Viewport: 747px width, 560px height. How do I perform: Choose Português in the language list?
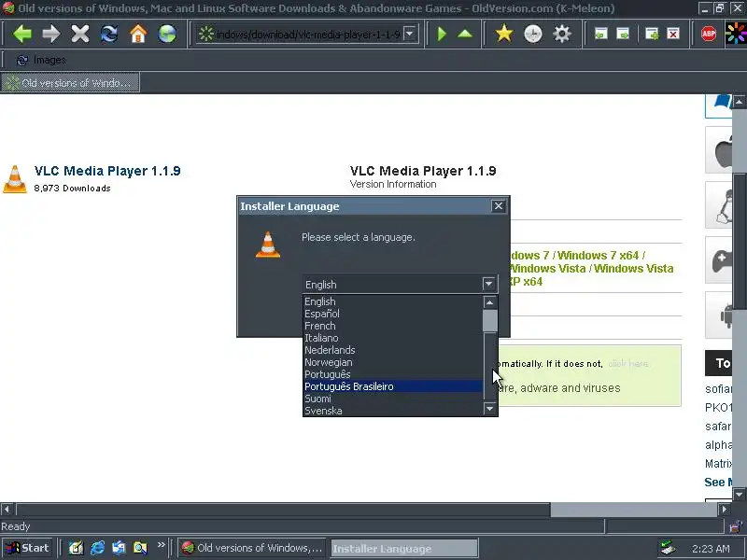click(393, 374)
